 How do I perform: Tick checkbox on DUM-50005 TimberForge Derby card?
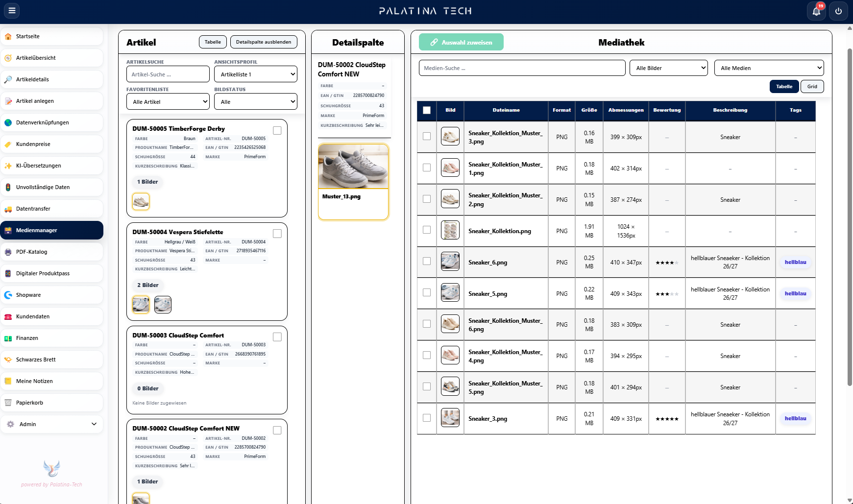277,130
